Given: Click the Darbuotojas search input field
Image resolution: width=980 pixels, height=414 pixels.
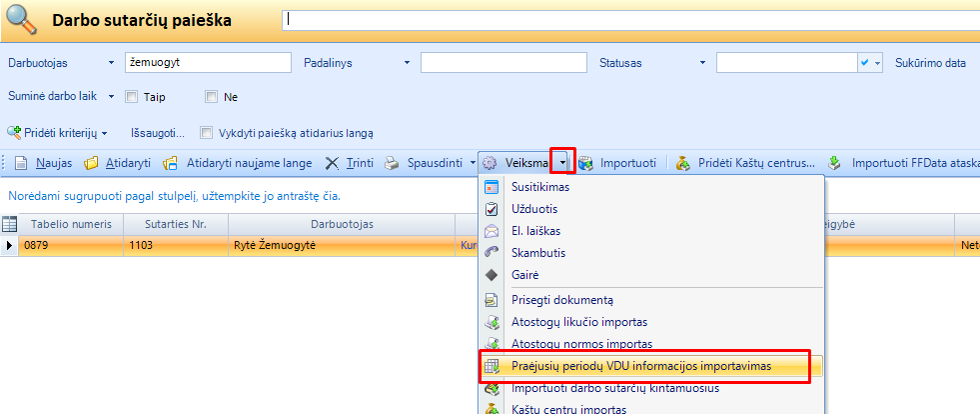Looking at the screenshot, I should pyautogui.click(x=207, y=63).
